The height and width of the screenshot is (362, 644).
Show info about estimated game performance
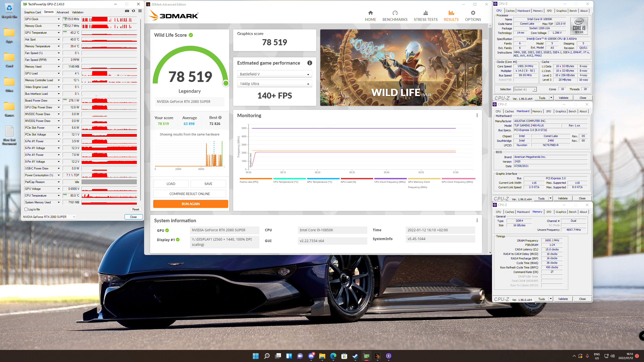310,63
